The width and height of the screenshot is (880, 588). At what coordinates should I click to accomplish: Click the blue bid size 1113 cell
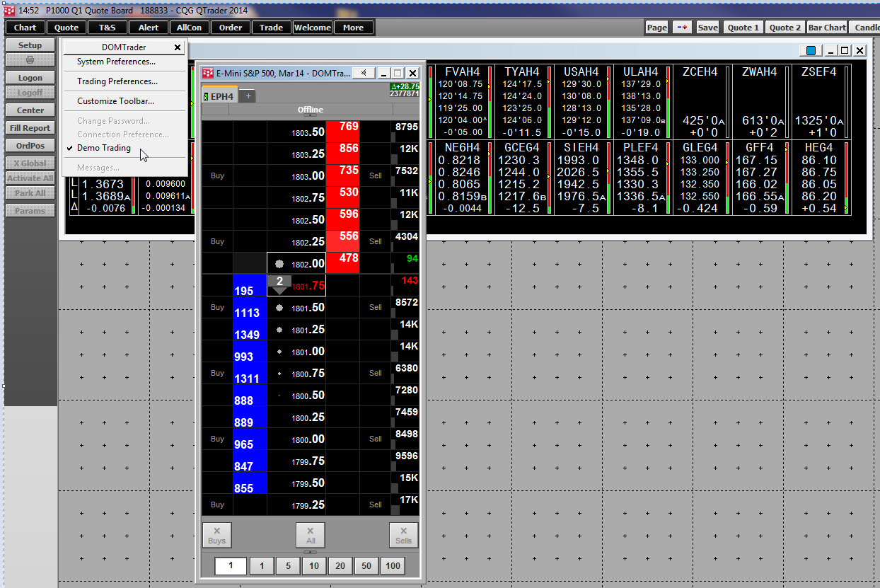[250, 307]
